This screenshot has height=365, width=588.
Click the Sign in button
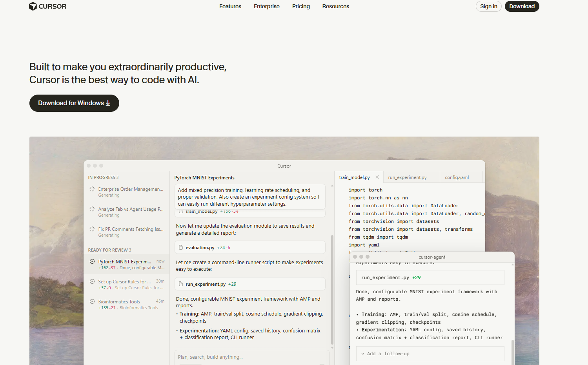[488, 6]
